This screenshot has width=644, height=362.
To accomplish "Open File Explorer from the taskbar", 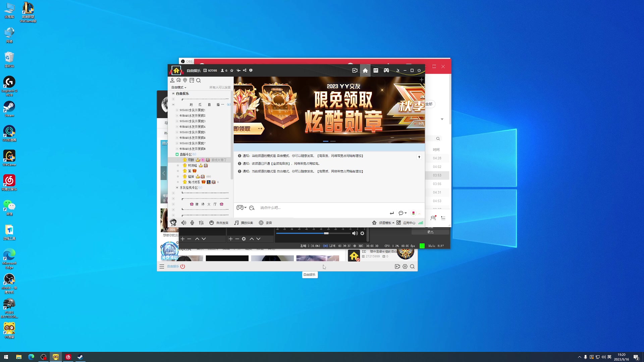I will pos(19,357).
